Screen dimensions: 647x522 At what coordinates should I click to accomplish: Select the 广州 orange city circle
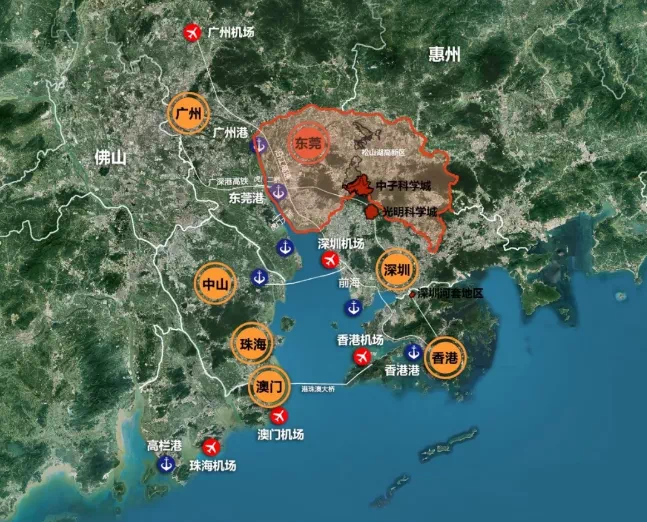tap(189, 113)
